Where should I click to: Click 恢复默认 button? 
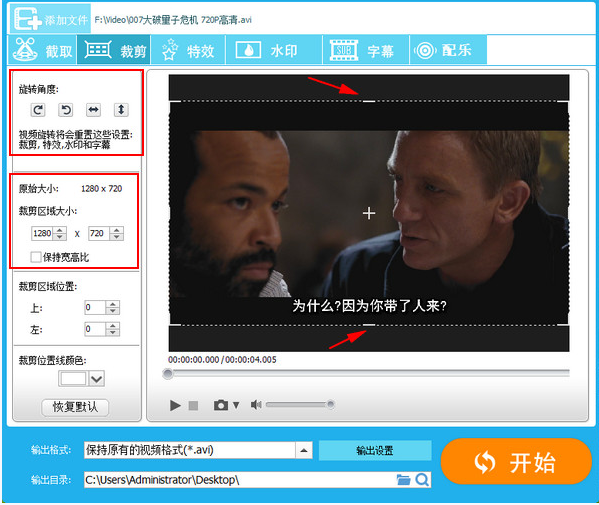point(75,407)
